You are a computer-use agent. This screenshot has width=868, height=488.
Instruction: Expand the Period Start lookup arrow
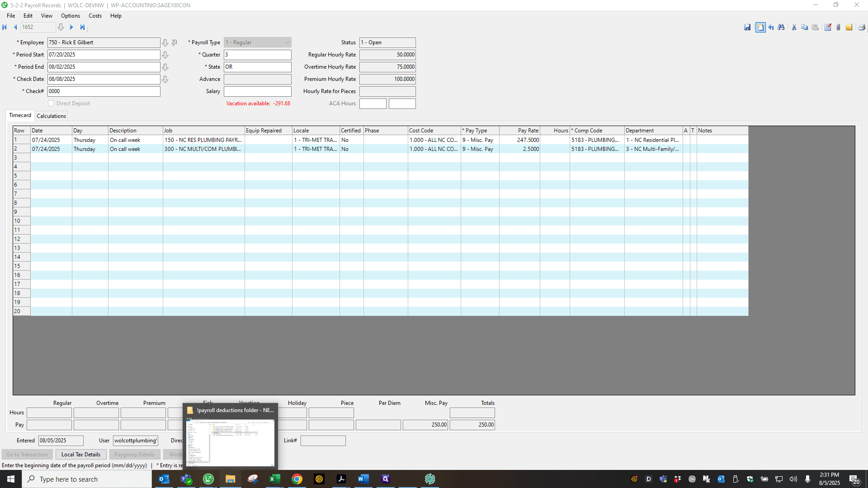[165, 55]
